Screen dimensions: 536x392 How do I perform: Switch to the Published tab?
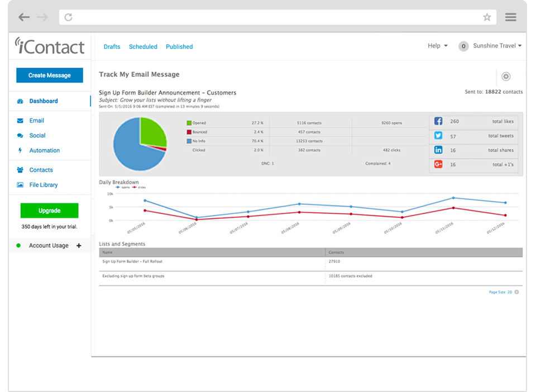click(179, 47)
